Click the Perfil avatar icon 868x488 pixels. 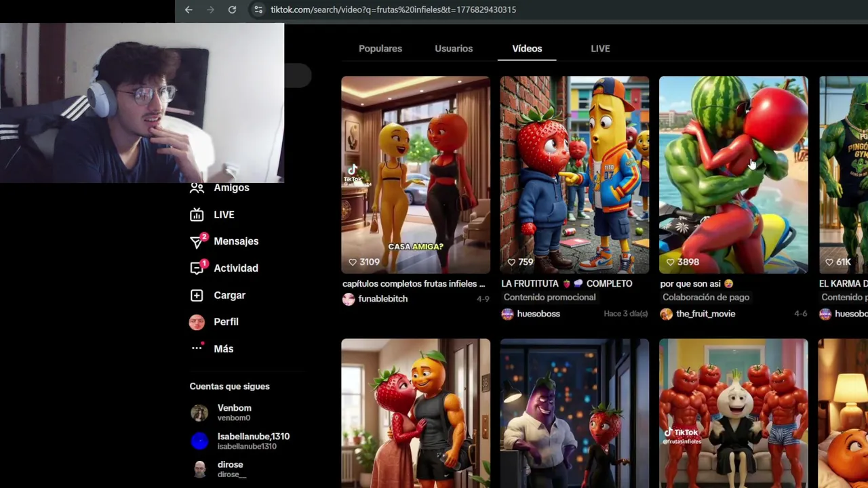pos(197,322)
